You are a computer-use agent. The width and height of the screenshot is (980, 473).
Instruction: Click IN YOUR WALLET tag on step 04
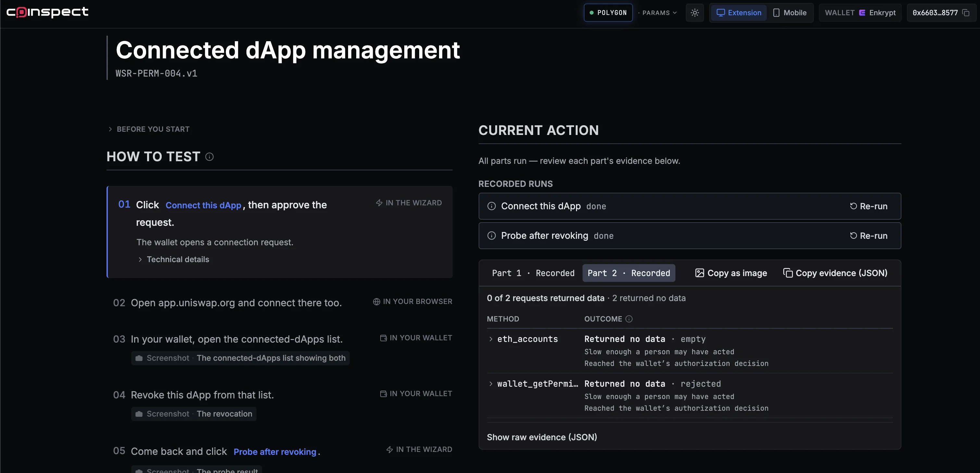pos(416,394)
